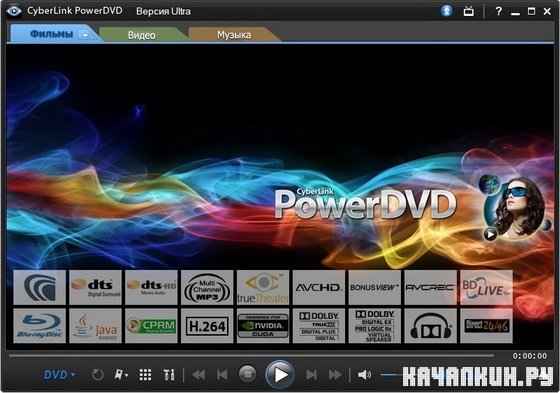
Task: Open help with the question mark icon
Action: point(498,11)
